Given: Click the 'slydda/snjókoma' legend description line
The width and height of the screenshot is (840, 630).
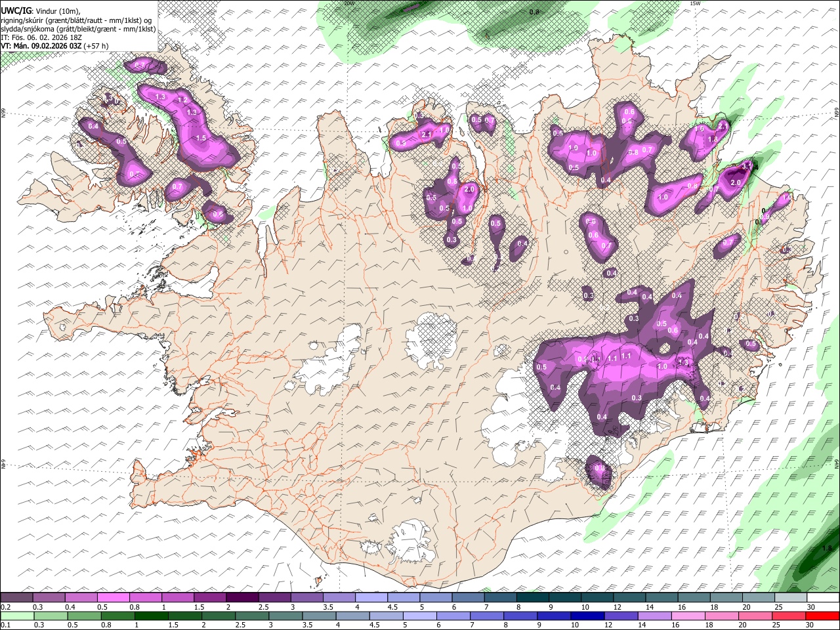Looking at the screenshot, I should point(78,28).
